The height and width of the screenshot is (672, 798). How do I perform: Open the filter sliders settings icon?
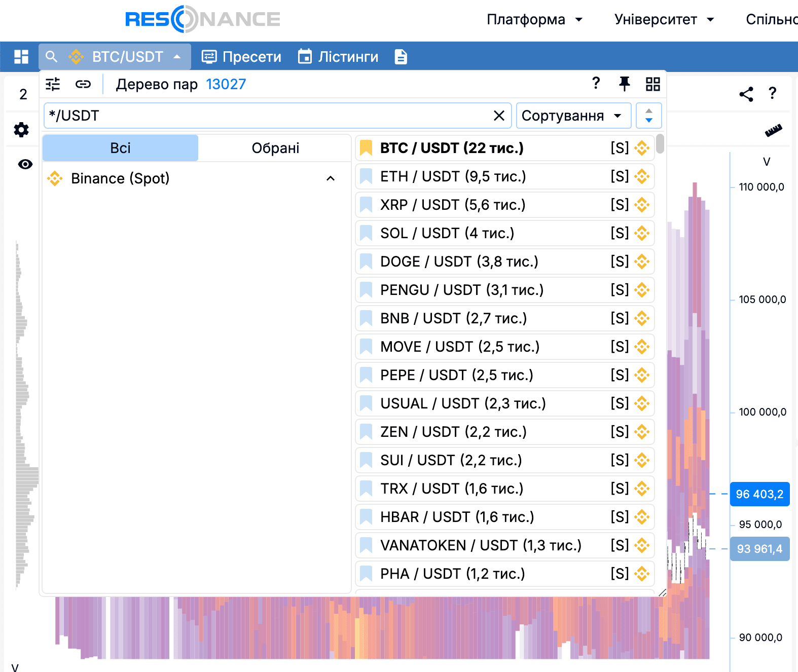coord(53,84)
